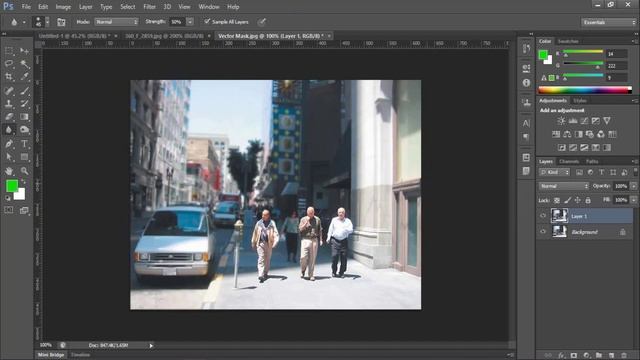This screenshot has height=360, width=640.
Task: Hide the Background layer eye icon
Action: 543,232
